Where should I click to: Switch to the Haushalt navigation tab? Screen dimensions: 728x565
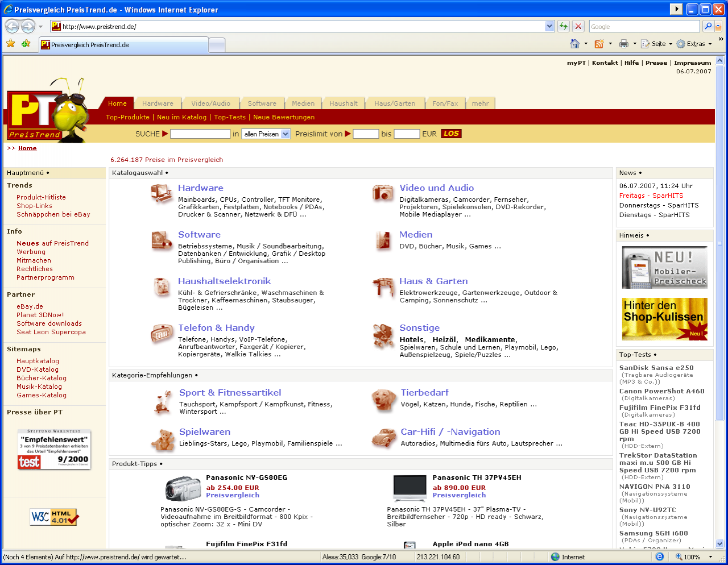pos(344,103)
